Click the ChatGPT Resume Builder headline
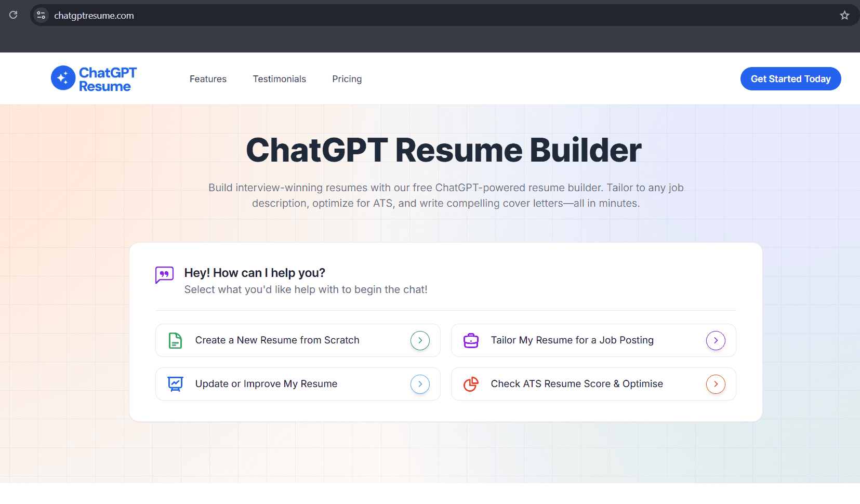This screenshot has width=860, height=504. 444,150
